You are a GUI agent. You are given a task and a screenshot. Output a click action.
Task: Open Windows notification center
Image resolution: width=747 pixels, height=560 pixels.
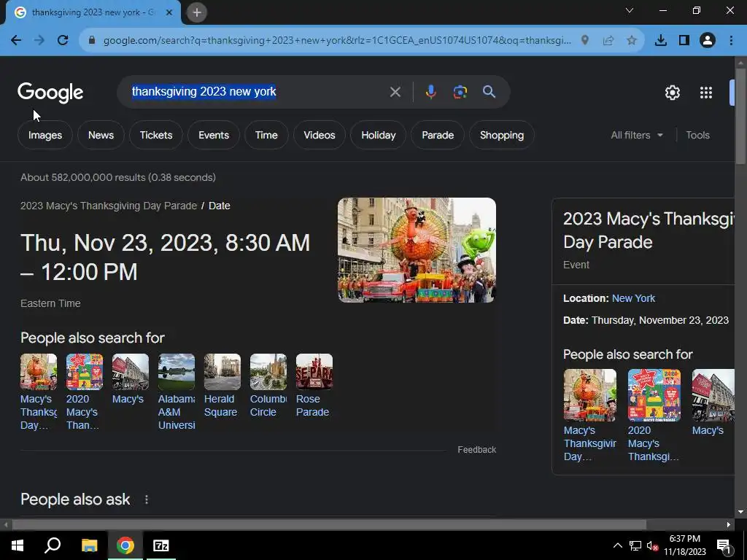click(724, 546)
